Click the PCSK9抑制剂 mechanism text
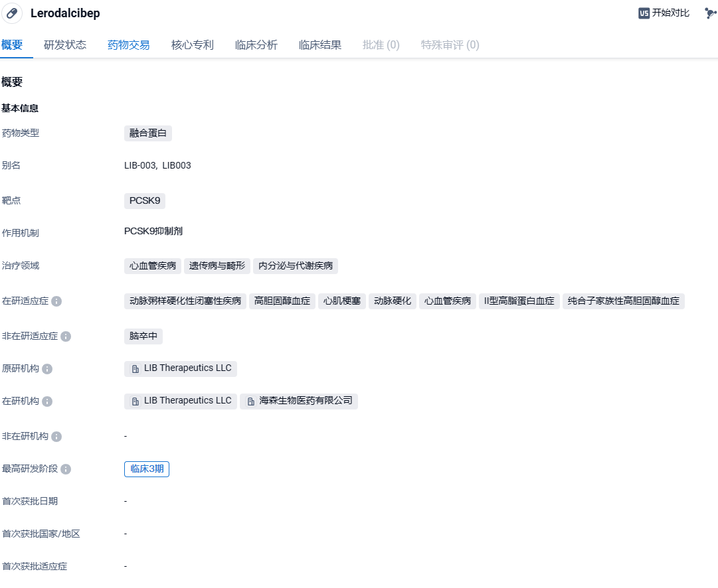This screenshot has height=588, width=718. click(153, 232)
